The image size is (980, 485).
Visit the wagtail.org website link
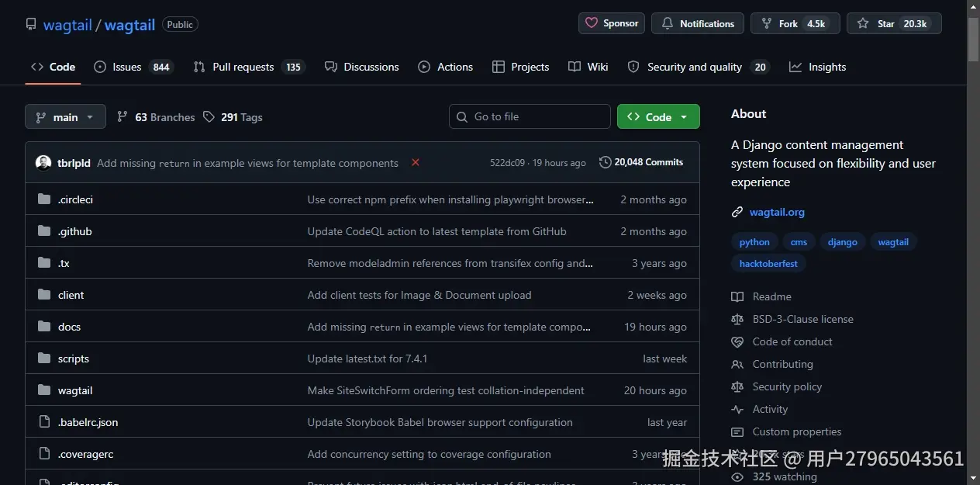tap(777, 212)
